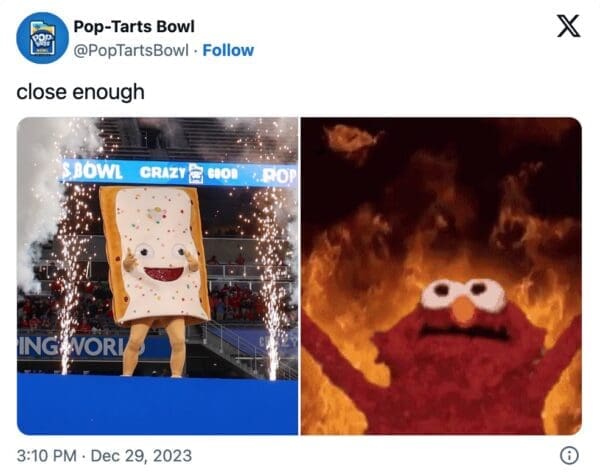Screen dimensions: 600x473
Task: Click the BOWL banner text in photo
Action: [93, 172]
